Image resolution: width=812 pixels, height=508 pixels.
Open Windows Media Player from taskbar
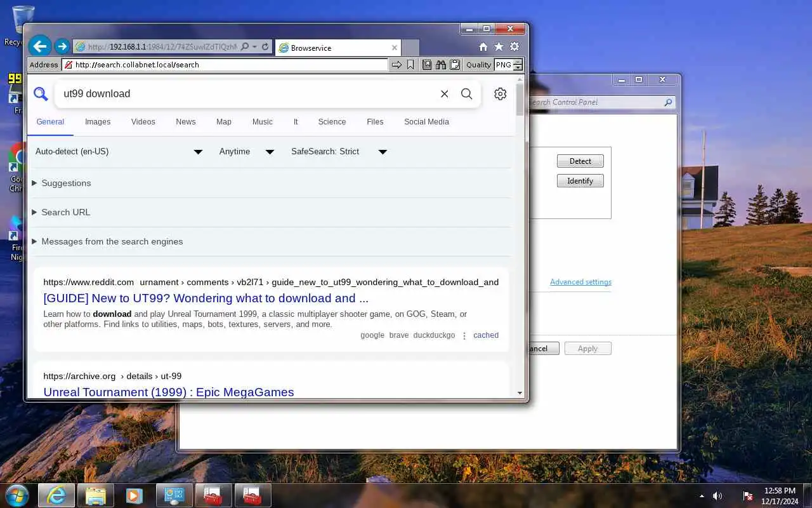[134, 495]
